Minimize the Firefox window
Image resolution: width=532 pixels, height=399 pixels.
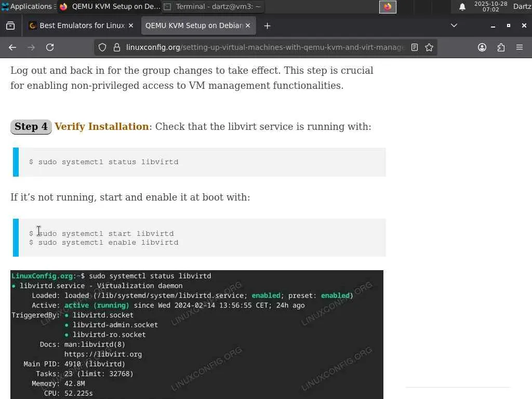(493, 26)
